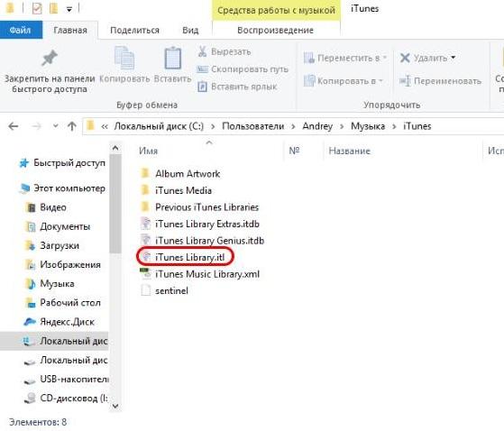The width and height of the screenshot is (504, 431).
Task: Select the highlighted Локальный диск entry in sidebar
Action: pyautogui.click(x=54, y=341)
